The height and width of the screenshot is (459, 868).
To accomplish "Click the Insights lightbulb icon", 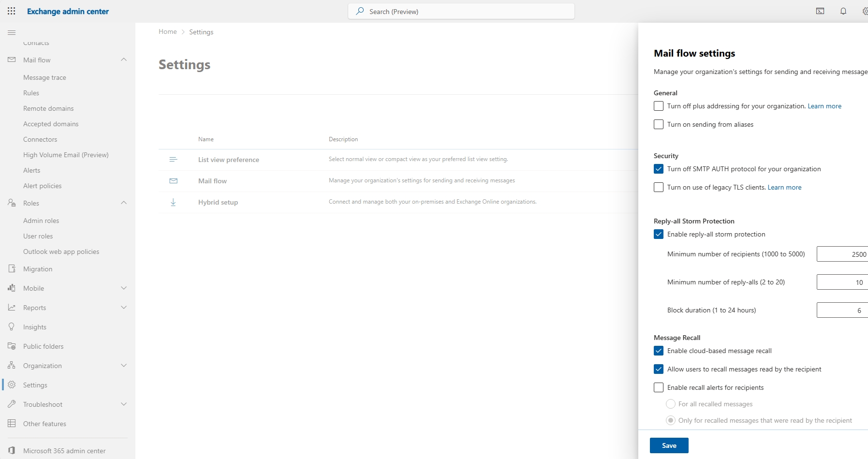I will [x=12, y=326].
